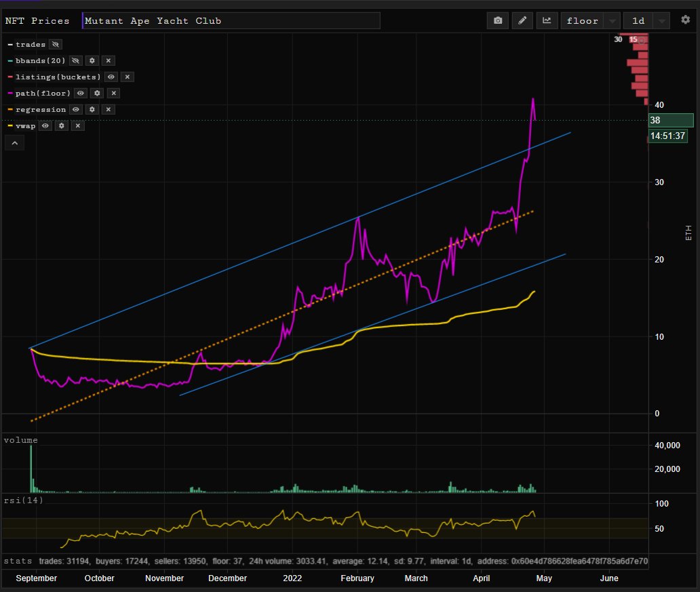Remove the vwap indicator

click(78, 125)
